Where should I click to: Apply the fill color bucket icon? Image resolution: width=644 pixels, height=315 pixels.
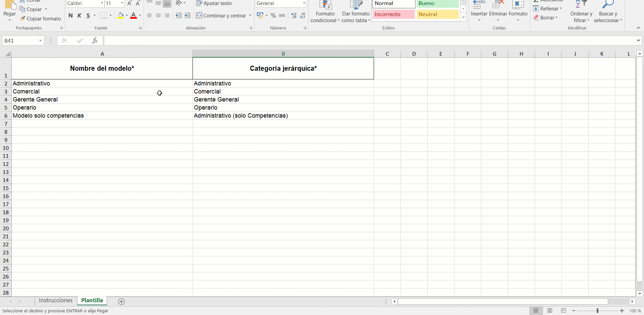click(x=121, y=15)
